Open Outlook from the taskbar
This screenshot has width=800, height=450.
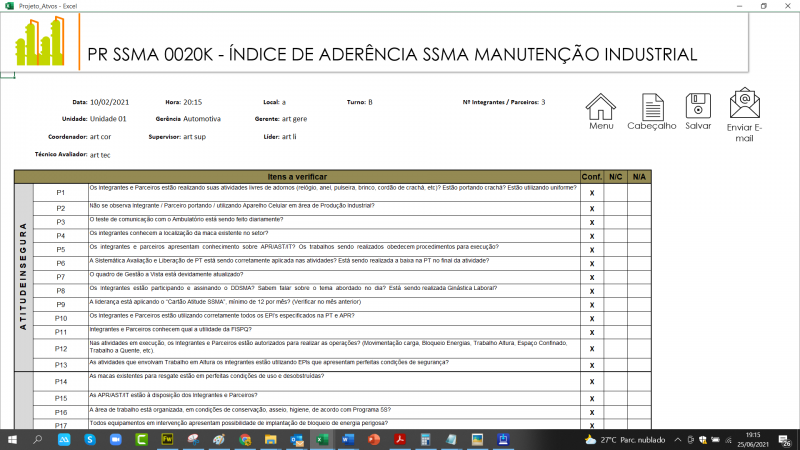(296, 440)
